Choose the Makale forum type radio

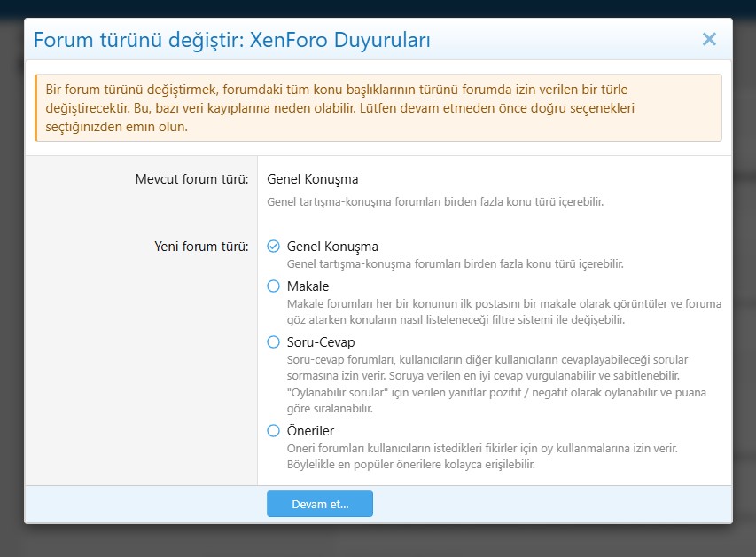(273, 286)
